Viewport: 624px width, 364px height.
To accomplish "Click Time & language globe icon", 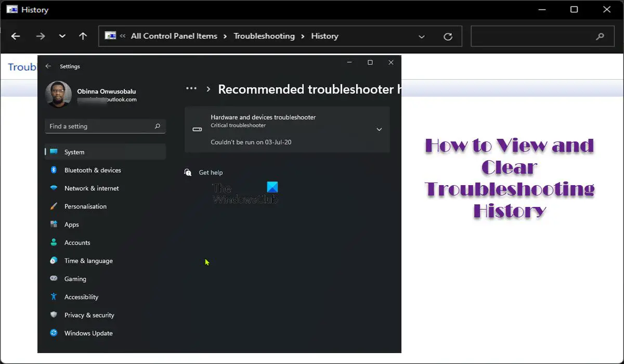I will pyautogui.click(x=54, y=261).
